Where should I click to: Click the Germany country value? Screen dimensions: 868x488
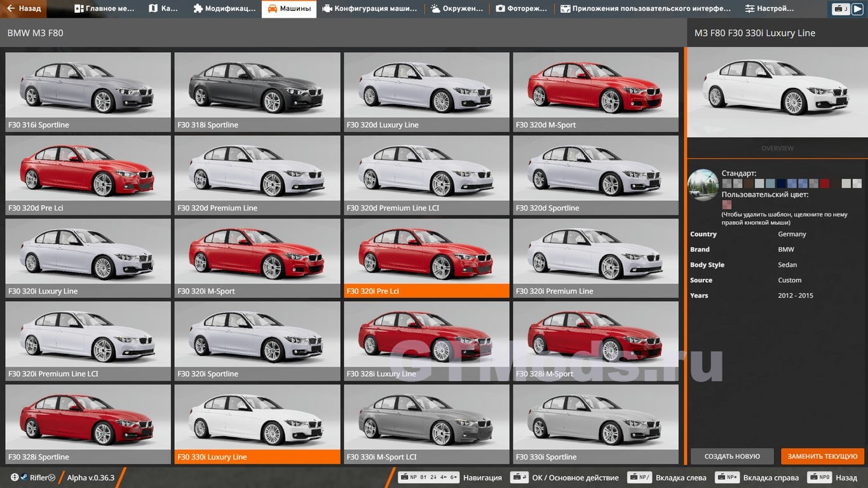pos(792,234)
